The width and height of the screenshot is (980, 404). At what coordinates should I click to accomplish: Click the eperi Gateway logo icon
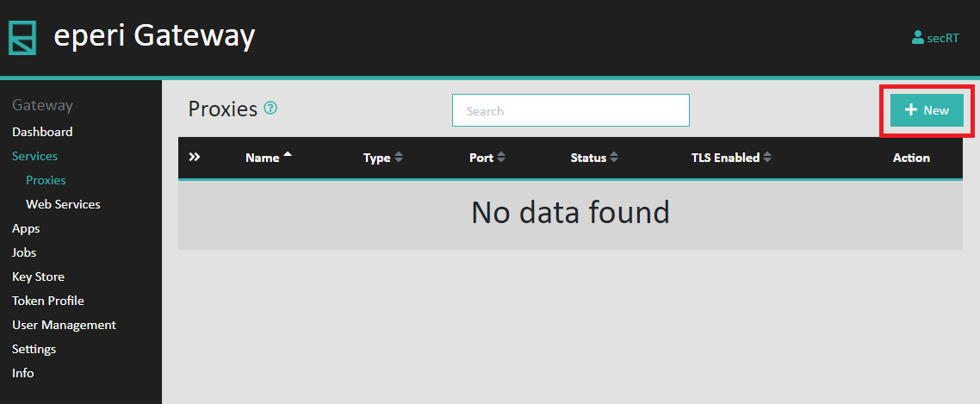22,38
